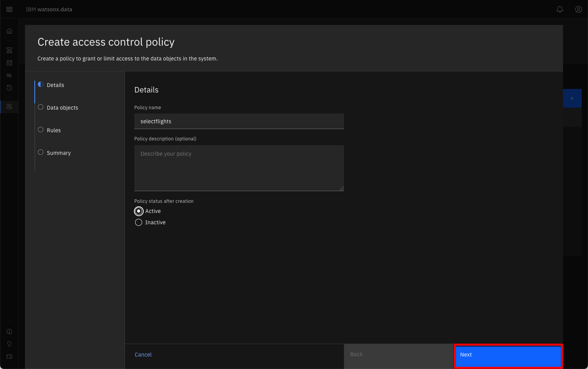Viewport: 588px width, 369px height.
Task: Click the 'Policy status after creation' label
Action: point(164,201)
